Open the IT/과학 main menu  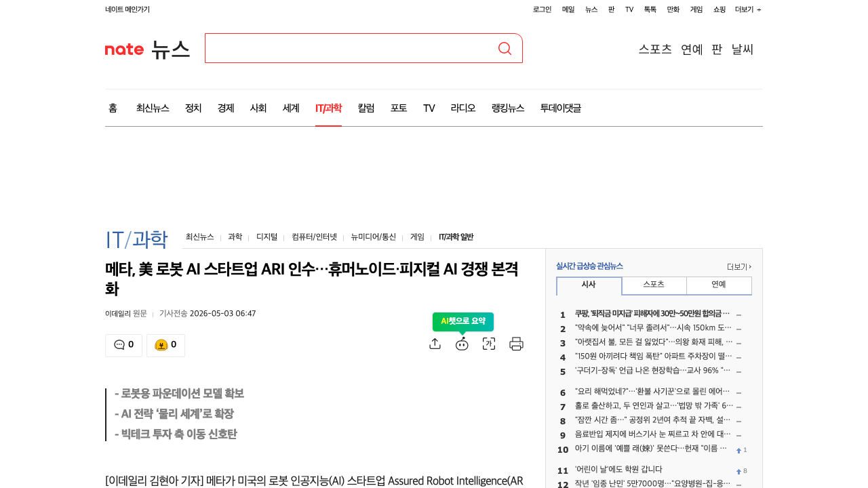(x=328, y=108)
